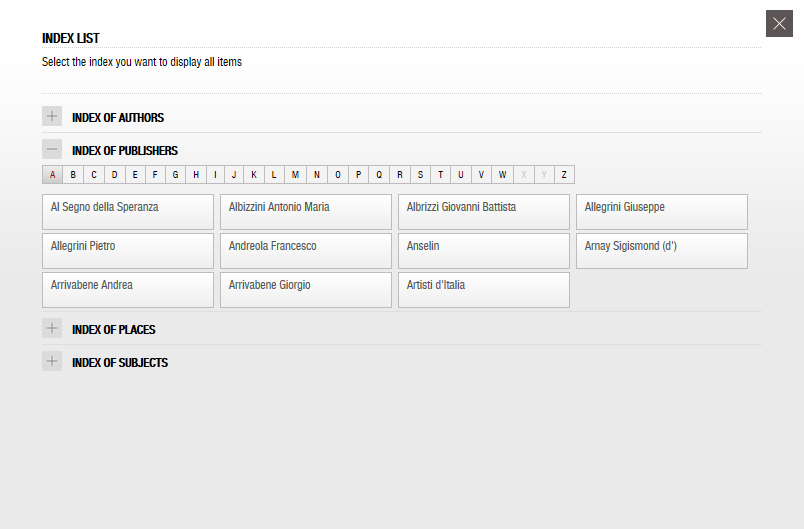Expand the Index of Authors section
Image resolution: width=804 pixels, height=529 pixels.
[x=52, y=116]
